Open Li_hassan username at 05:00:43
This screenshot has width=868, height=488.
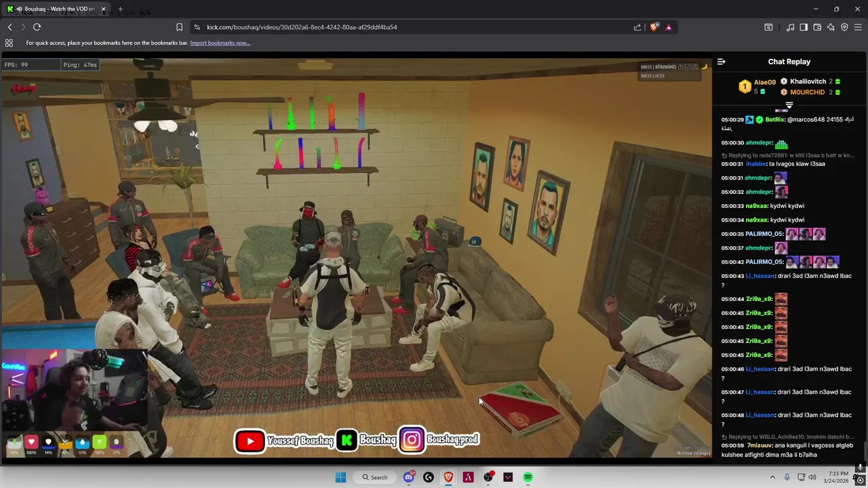click(759, 276)
